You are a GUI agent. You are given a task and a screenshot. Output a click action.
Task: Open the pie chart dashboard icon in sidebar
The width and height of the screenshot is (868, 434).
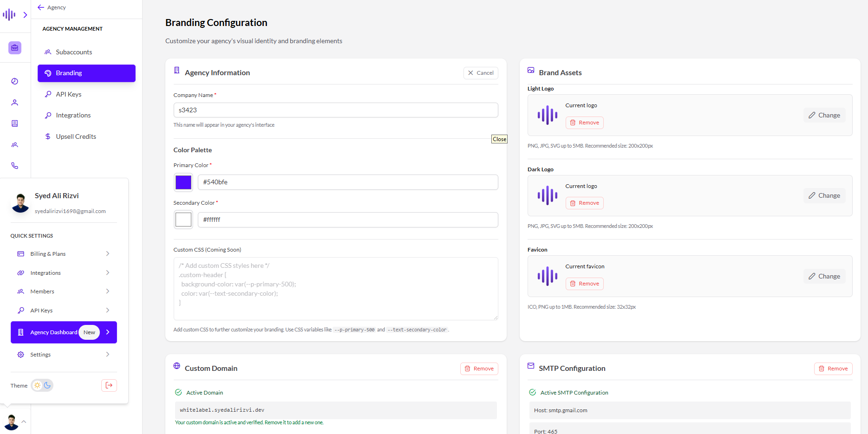pyautogui.click(x=15, y=81)
